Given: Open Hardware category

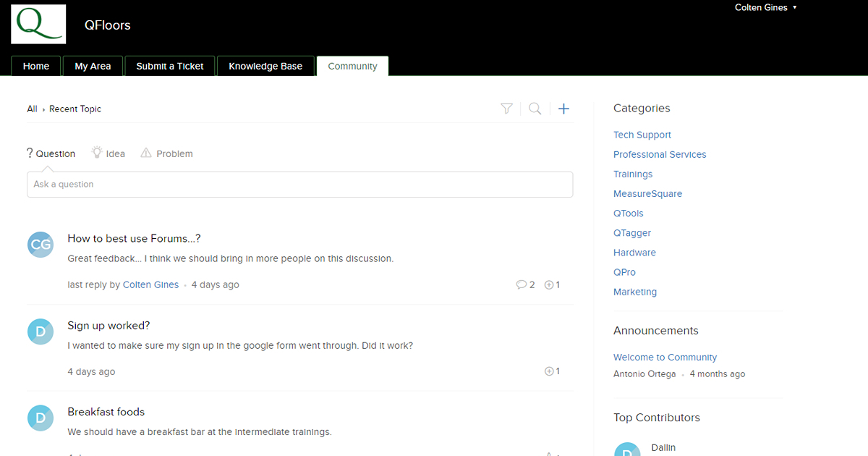Looking at the screenshot, I should click(x=634, y=253).
